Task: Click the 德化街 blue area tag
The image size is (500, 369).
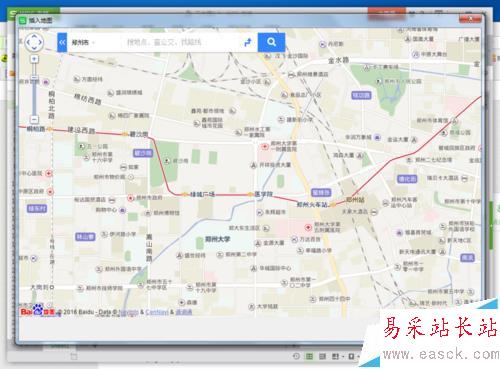Action: 407,179
